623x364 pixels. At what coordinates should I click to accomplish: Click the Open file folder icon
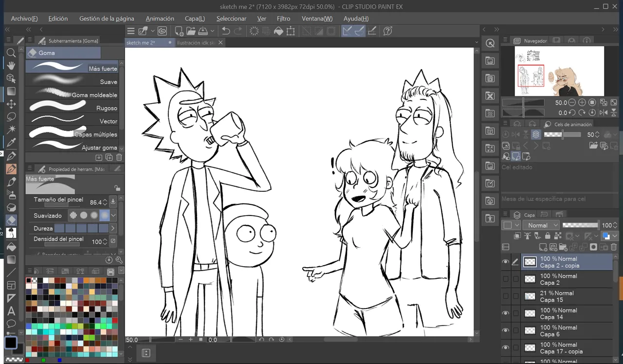point(190,31)
